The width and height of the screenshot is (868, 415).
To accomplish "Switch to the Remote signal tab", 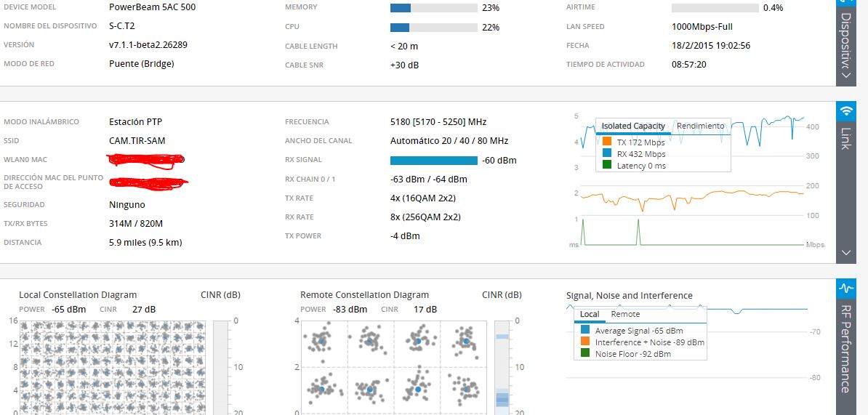I will pos(625,315).
